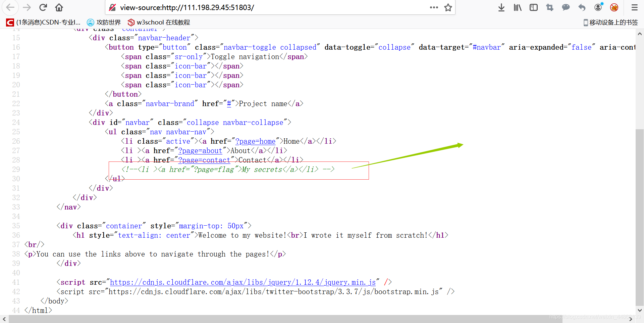Click the bootstrap.min.js script line
644x323 pixels.
pyautogui.click(x=256, y=292)
